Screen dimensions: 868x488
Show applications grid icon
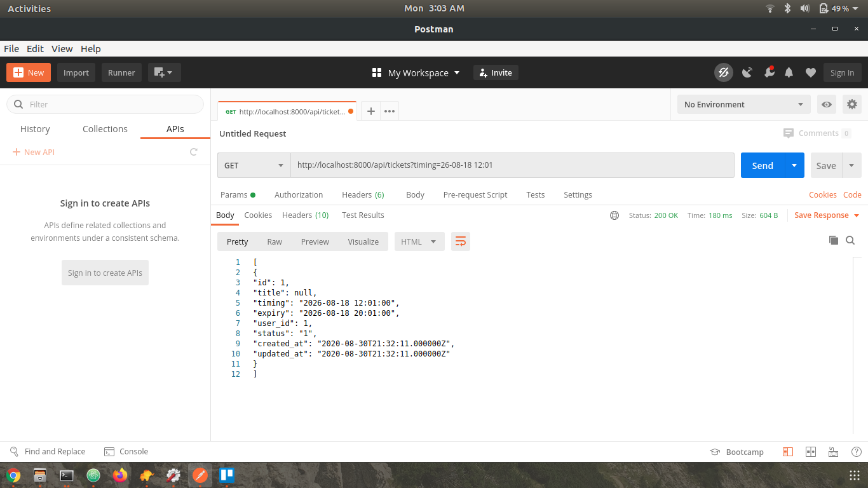point(855,475)
